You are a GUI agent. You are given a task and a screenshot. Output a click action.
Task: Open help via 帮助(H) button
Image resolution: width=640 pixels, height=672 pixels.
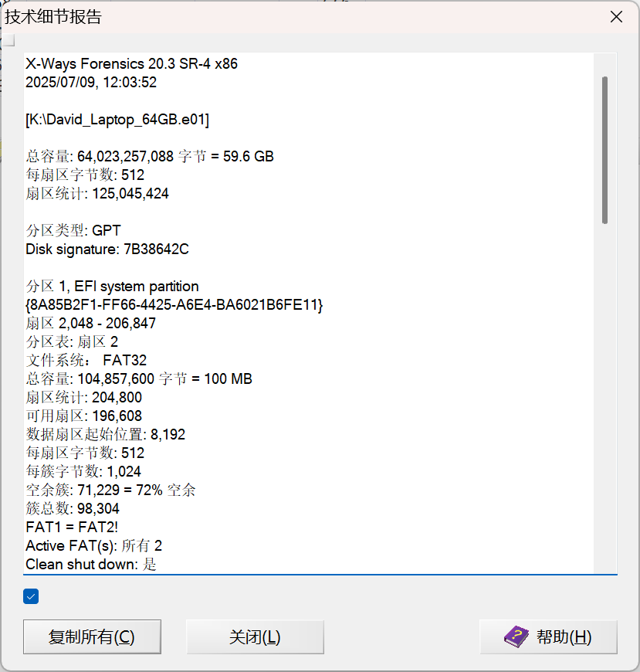548,637
